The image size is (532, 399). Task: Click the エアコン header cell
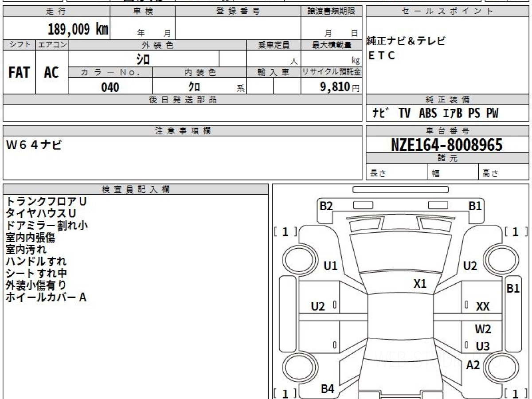pos(52,45)
